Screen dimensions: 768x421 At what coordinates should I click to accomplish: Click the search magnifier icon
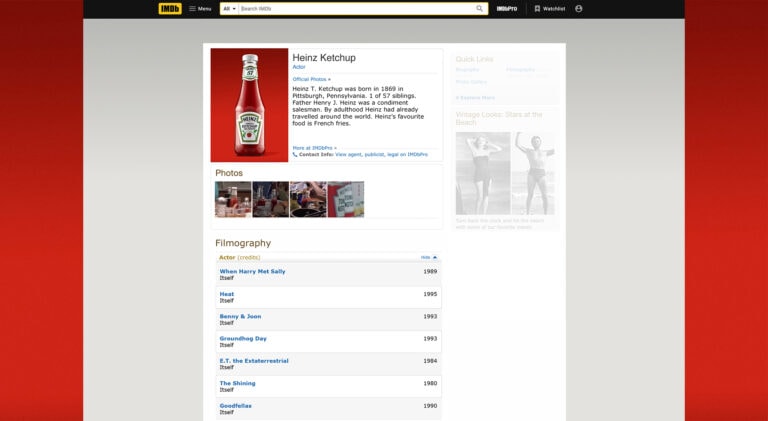coord(480,8)
